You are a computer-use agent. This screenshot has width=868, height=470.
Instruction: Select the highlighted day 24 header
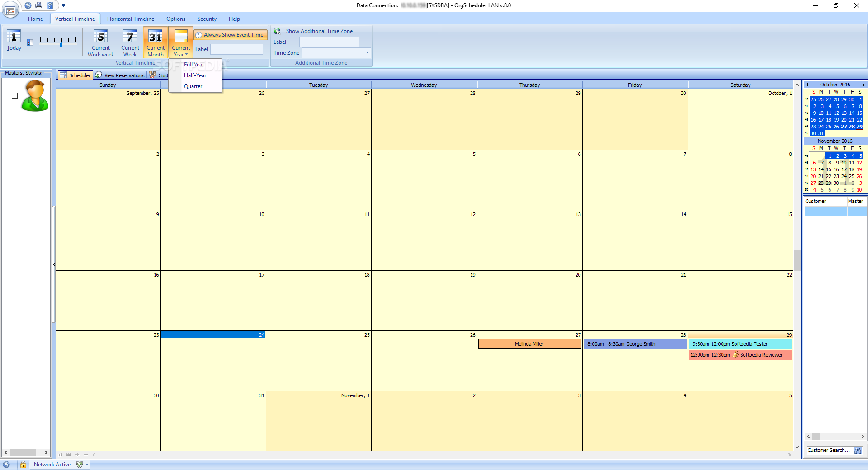click(x=213, y=335)
